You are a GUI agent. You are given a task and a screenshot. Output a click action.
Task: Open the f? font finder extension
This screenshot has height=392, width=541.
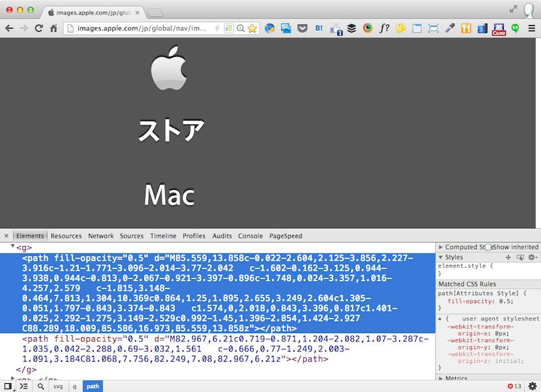pyautogui.click(x=384, y=28)
